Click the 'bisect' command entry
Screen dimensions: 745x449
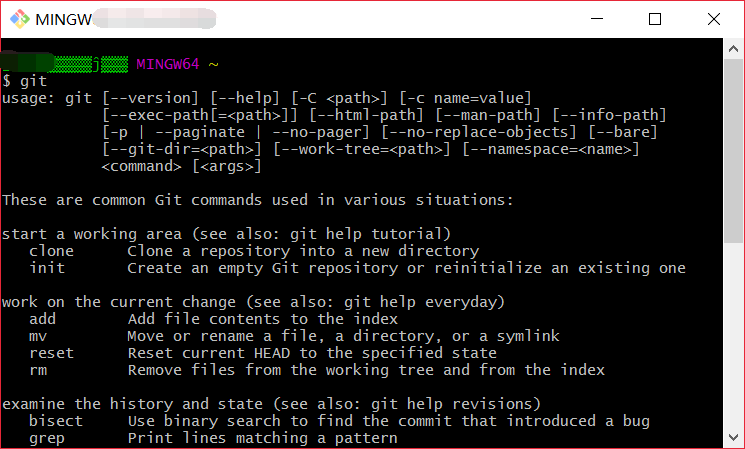56,421
